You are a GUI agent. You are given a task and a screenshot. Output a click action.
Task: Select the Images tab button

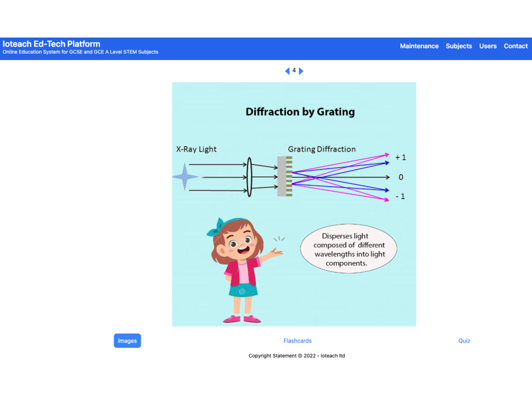point(127,340)
